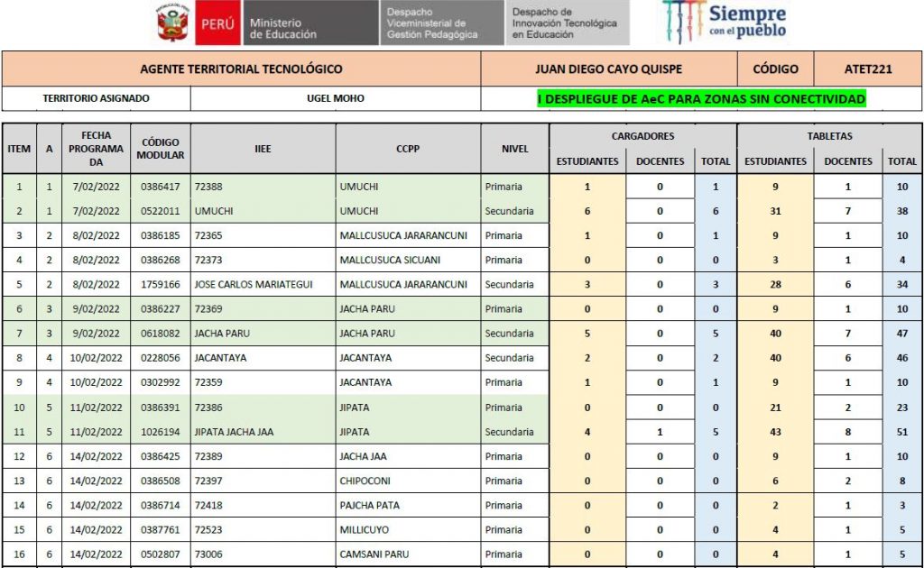Viewport: 924px width, 568px height.
Task: Click modular code 0386417 cell
Action: (160, 187)
